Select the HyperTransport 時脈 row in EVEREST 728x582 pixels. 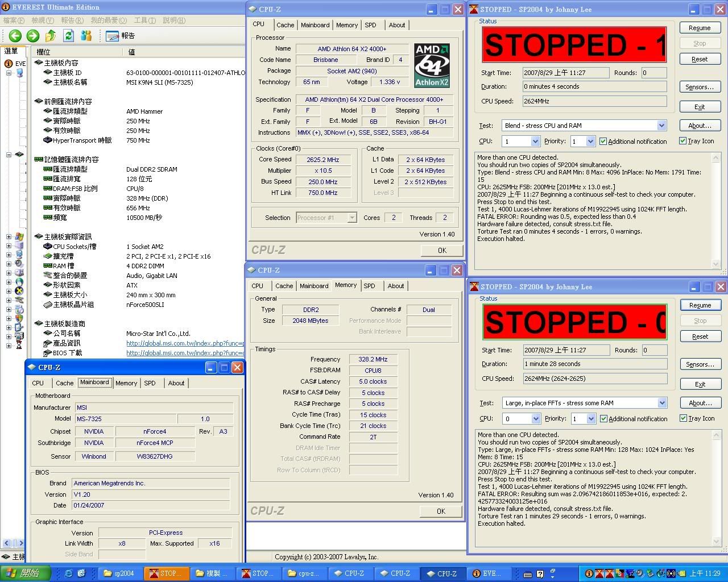click(139, 140)
